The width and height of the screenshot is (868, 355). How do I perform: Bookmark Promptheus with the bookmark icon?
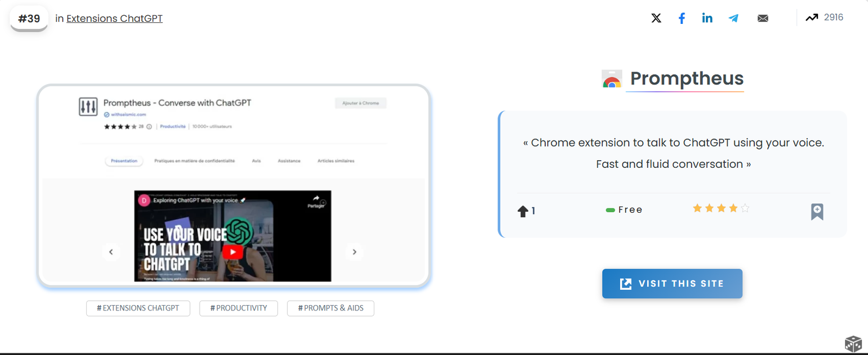tap(816, 211)
